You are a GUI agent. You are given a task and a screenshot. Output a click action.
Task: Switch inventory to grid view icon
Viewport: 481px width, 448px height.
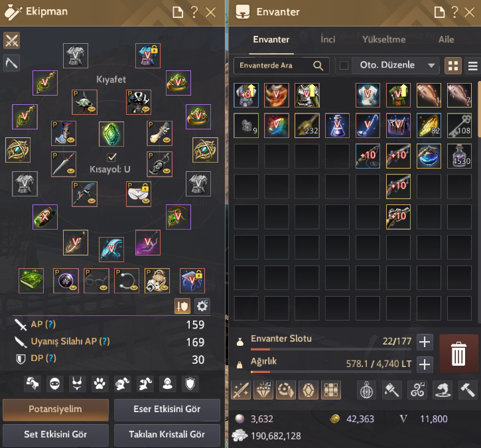pos(453,66)
